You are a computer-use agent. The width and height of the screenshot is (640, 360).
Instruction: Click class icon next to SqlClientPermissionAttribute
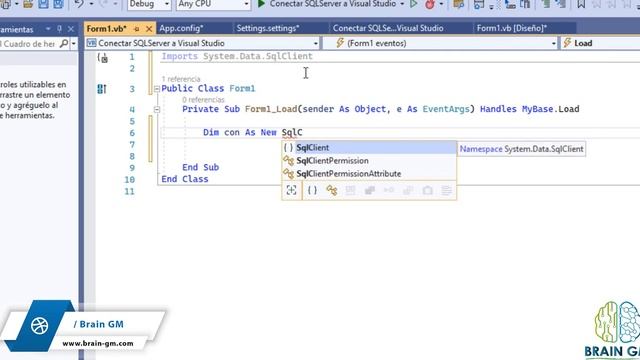pyautogui.click(x=289, y=173)
